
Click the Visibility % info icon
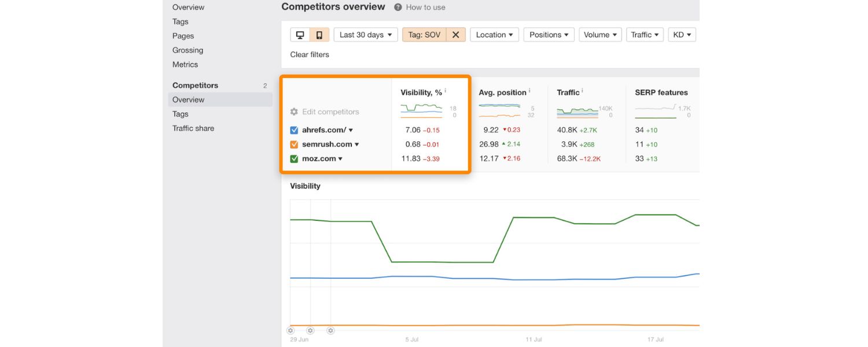tap(444, 90)
